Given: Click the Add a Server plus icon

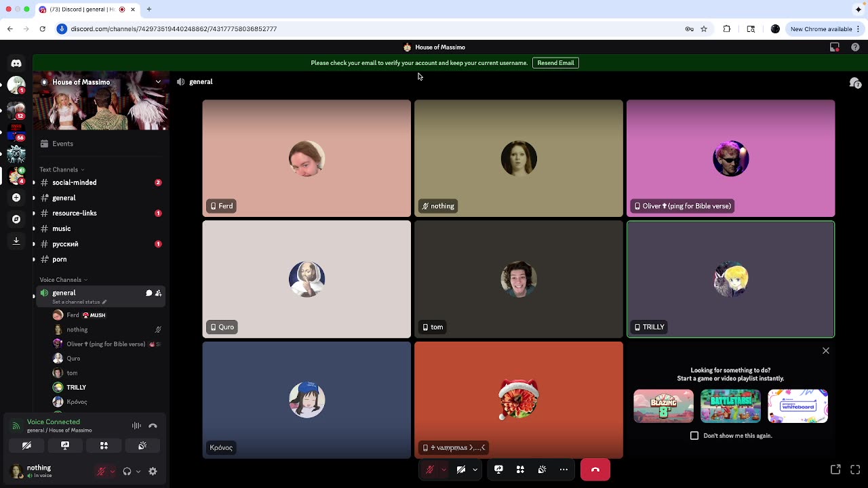Looking at the screenshot, I should point(16,197).
